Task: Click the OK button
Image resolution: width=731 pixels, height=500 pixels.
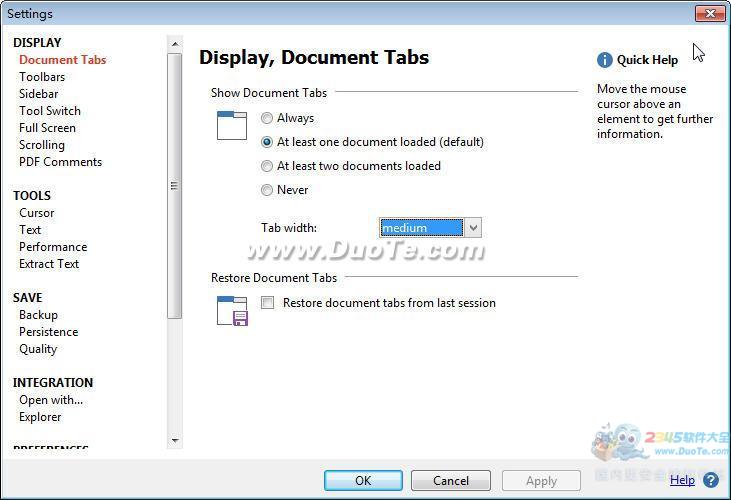Action: [363, 480]
